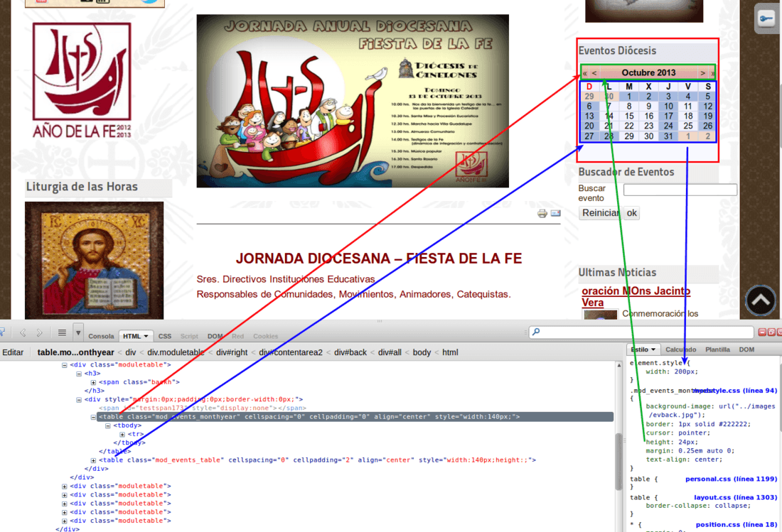The width and height of the screenshot is (782, 532).
Task: Select div.moduletable in the breadcrumb
Action: (x=176, y=352)
